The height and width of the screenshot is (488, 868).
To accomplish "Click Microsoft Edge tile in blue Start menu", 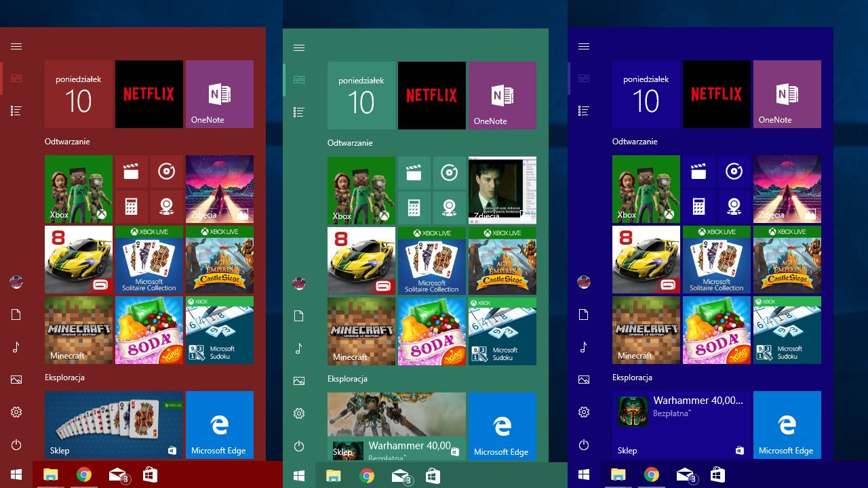I will (787, 425).
